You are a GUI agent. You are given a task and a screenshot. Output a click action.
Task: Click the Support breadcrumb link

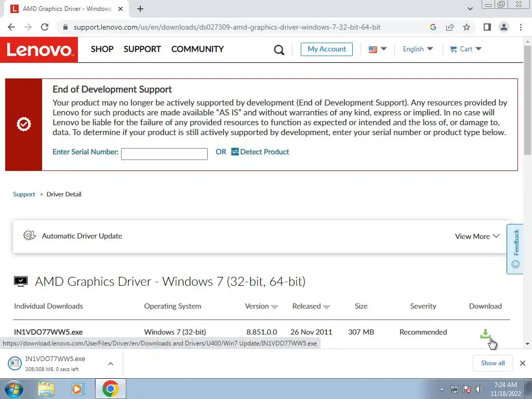[24, 194]
